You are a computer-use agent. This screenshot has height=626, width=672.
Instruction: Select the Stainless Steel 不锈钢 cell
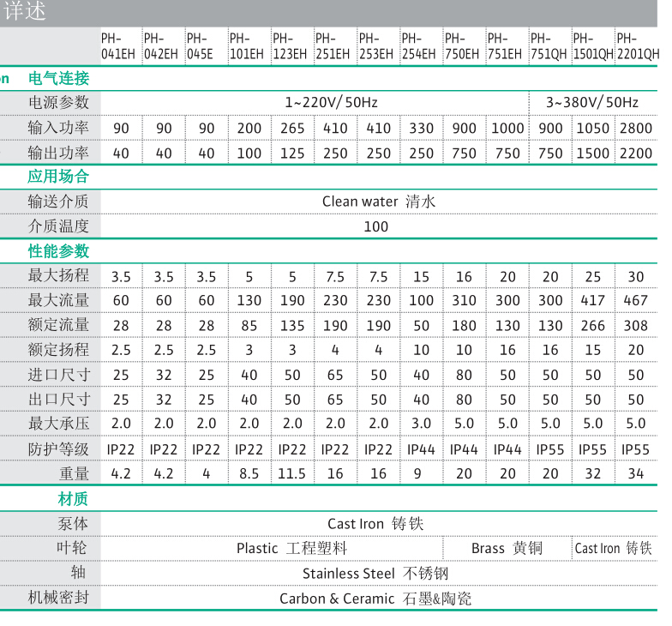coord(375,573)
